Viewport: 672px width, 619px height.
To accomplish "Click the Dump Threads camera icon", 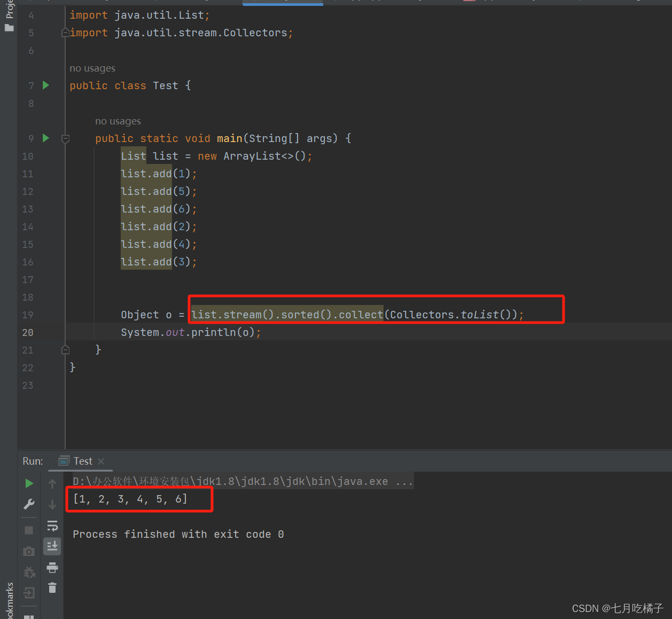I will pyautogui.click(x=29, y=551).
